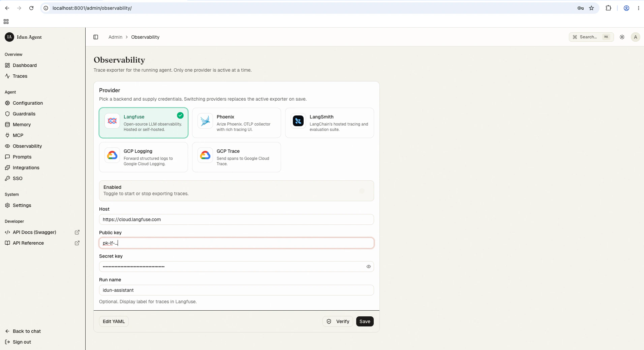Click external-link icon beside API Reference
644x350 pixels.
77,243
